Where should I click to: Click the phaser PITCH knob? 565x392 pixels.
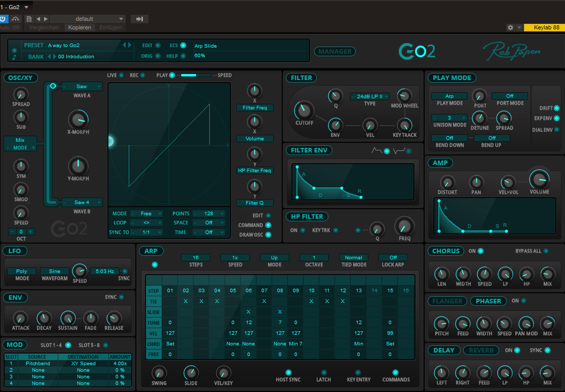point(441,323)
